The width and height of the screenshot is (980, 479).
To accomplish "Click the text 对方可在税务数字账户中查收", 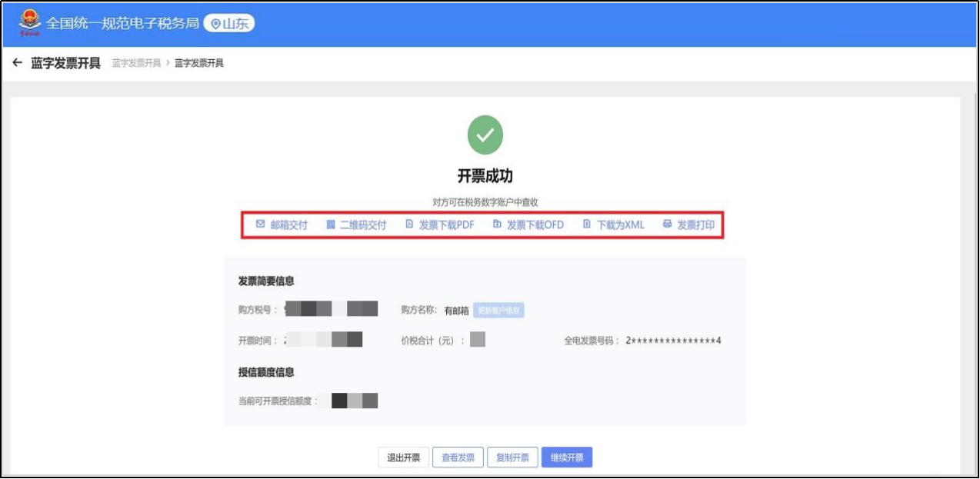I will pos(485,202).
